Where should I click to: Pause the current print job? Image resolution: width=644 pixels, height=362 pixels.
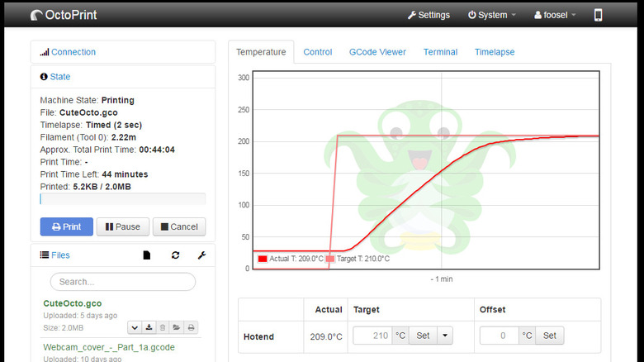(x=123, y=226)
